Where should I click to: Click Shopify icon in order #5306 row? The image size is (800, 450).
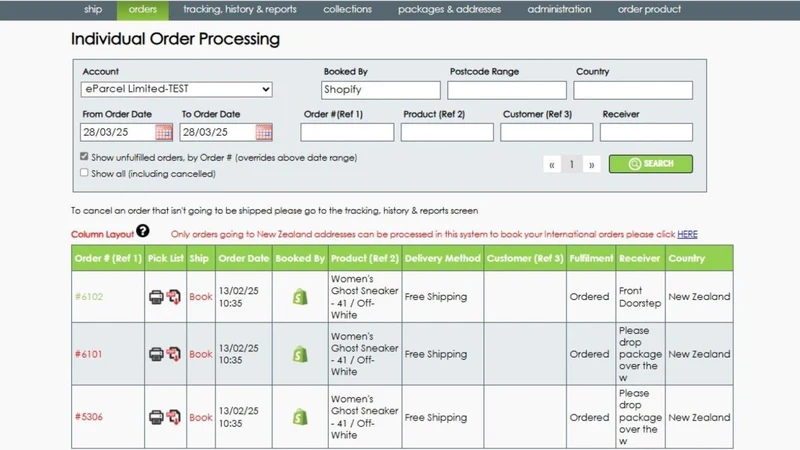[x=300, y=417]
